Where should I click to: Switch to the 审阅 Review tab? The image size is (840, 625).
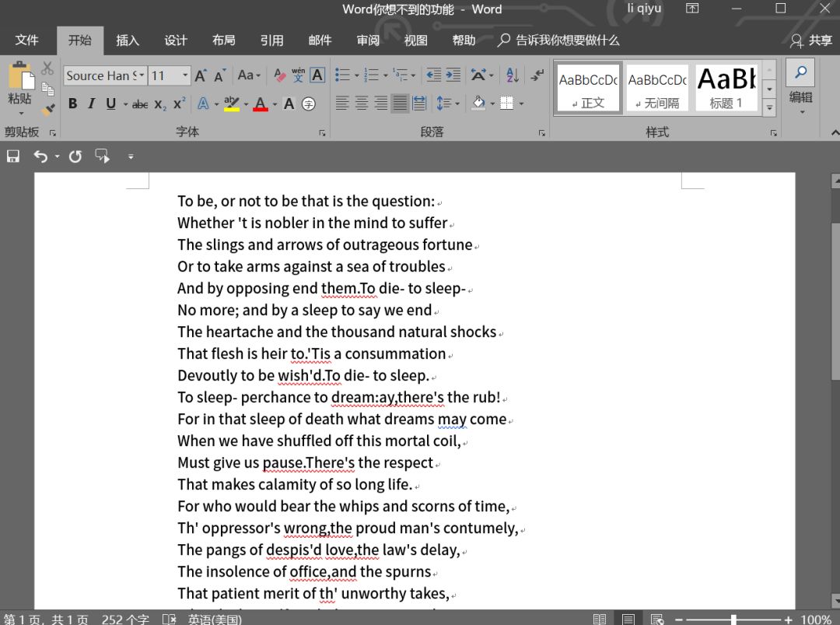click(368, 40)
